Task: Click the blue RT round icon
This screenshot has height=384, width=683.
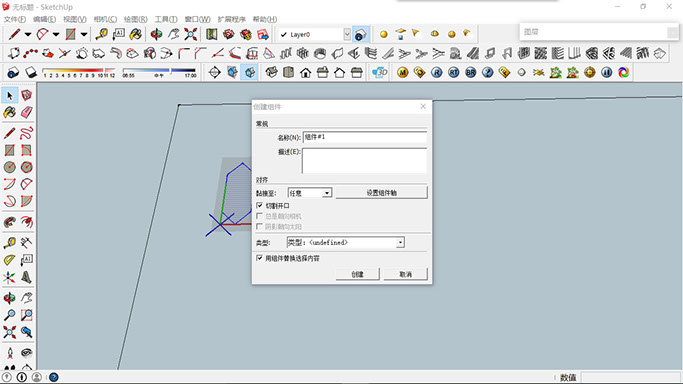Action: (x=453, y=72)
